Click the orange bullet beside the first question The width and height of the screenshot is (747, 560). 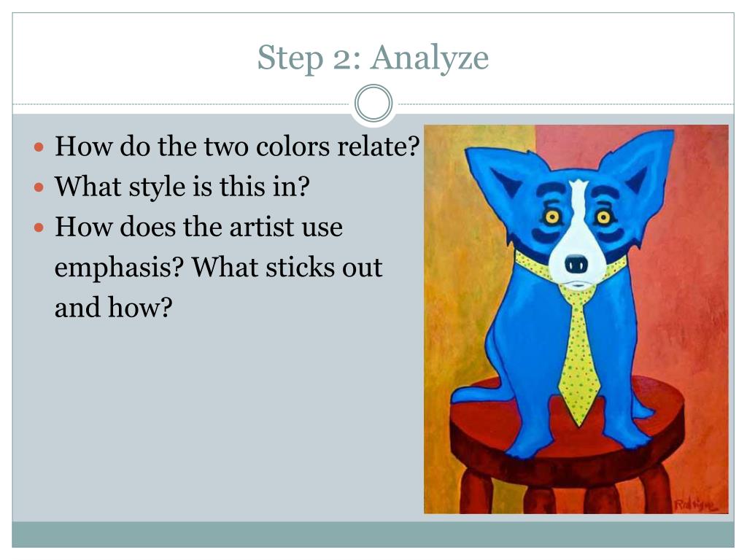click(x=39, y=147)
